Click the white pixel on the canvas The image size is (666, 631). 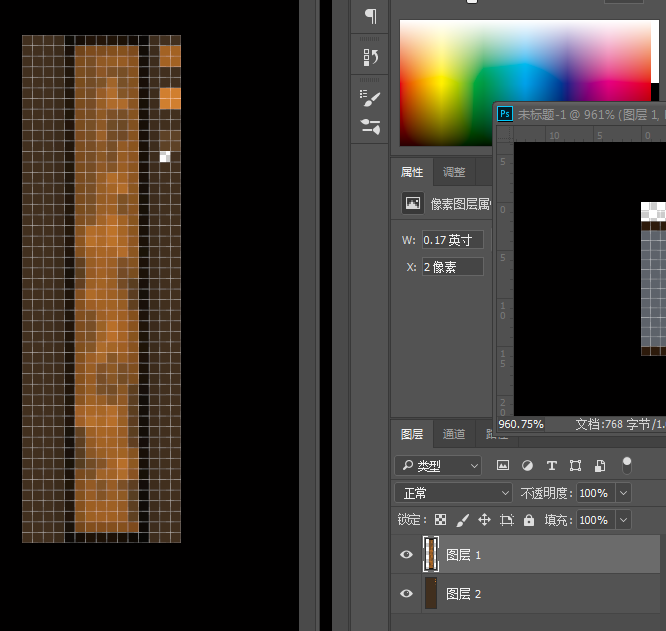[x=165, y=157]
